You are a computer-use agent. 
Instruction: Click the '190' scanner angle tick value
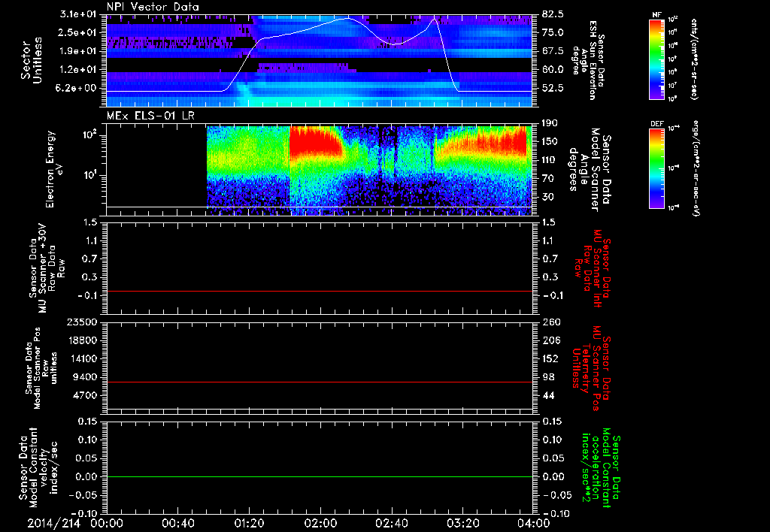click(550, 124)
